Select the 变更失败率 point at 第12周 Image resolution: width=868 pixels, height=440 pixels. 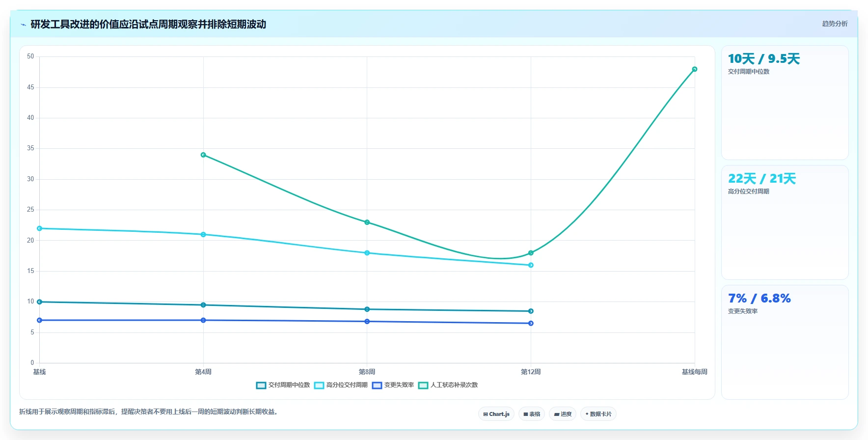531,323
